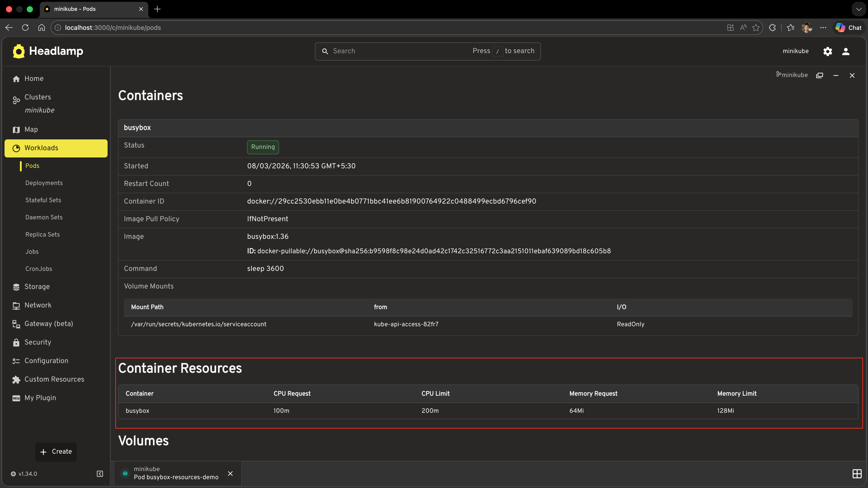Open the minikube cluster switcher
This screenshot has width=868, height=488.
click(796, 51)
